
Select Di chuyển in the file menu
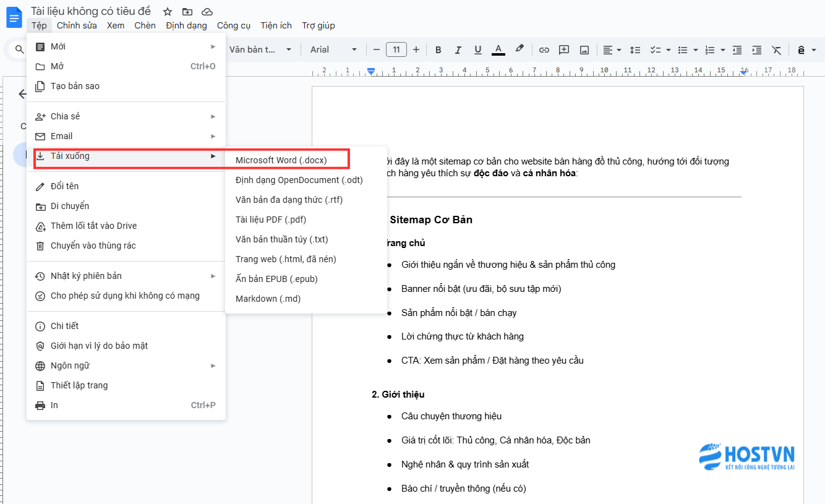pyautogui.click(x=126, y=206)
